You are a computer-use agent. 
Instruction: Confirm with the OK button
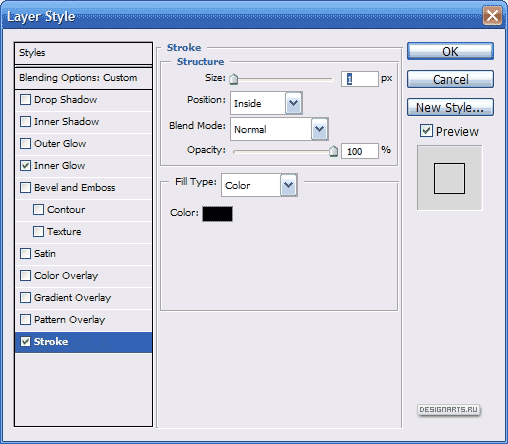pyautogui.click(x=450, y=51)
